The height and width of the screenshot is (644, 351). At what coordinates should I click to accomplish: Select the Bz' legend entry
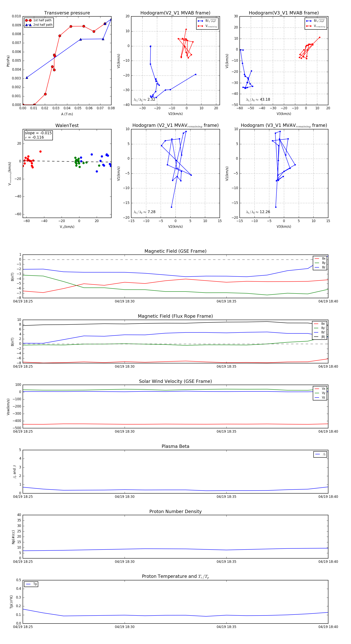(320, 333)
